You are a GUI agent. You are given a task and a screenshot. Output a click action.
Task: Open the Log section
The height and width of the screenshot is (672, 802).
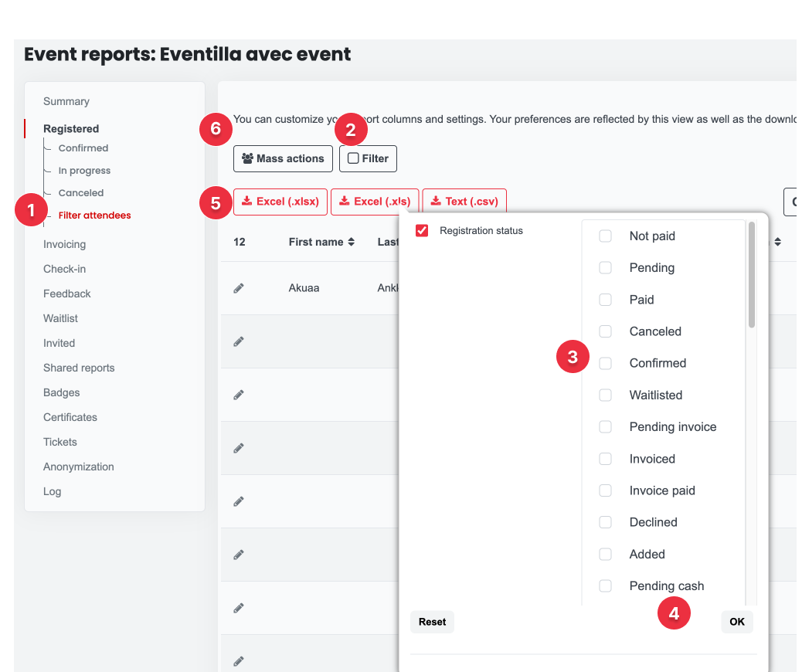point(53,491)
